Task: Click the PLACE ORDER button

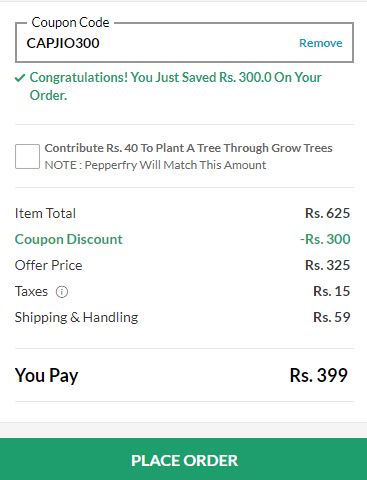Action: [x=183, y=459]
